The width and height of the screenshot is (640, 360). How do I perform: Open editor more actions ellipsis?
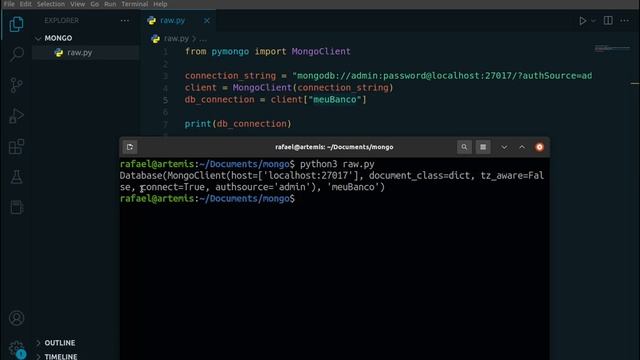click(x=625, y=20)
